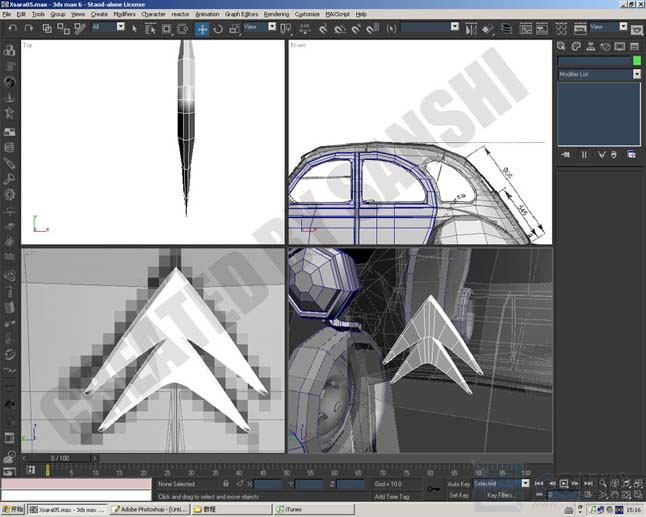Activate the Select and Scale tool
Screen dimensions: 646x517
click(234, 29)
